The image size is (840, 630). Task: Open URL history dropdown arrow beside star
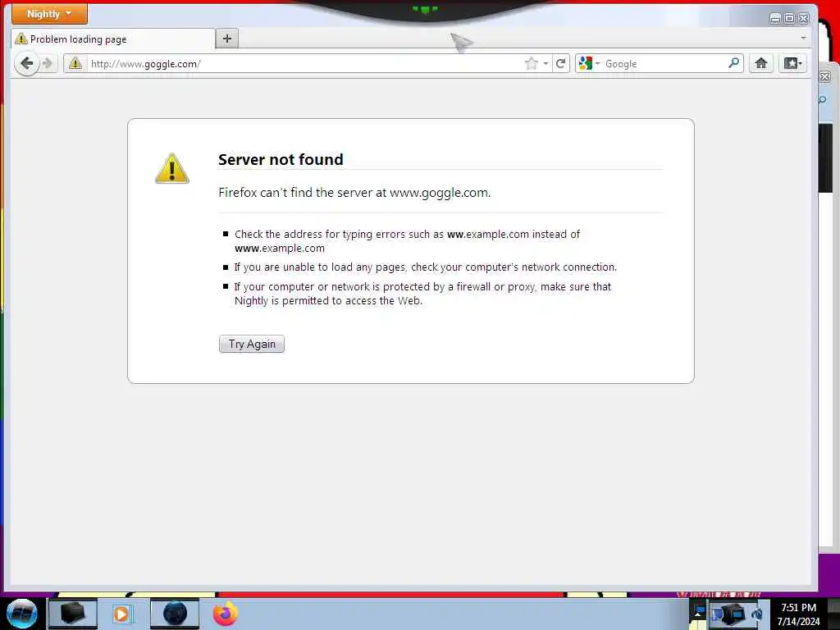546,64
